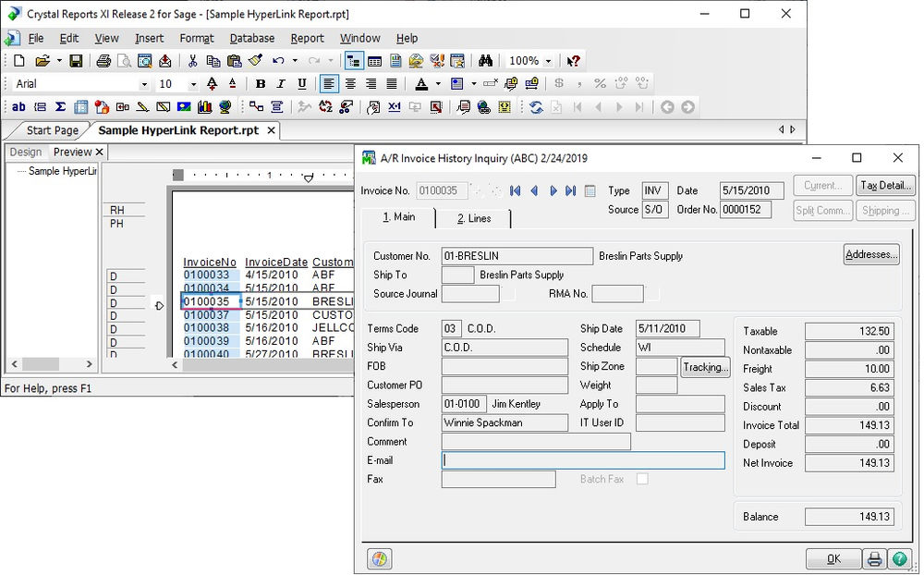Switch to the 2. Lines tab
This screenshot has height=575, width=924.
tap(474, 218)
